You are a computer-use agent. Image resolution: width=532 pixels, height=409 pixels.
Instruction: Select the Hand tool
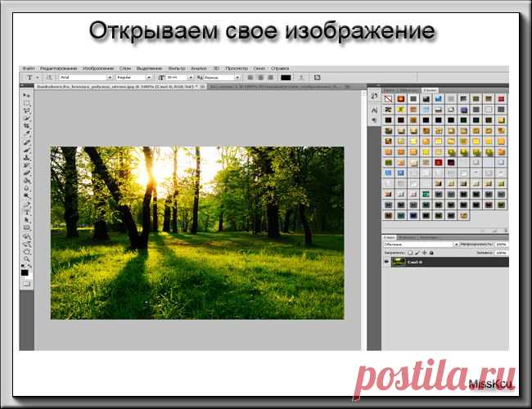pos(26,252)
